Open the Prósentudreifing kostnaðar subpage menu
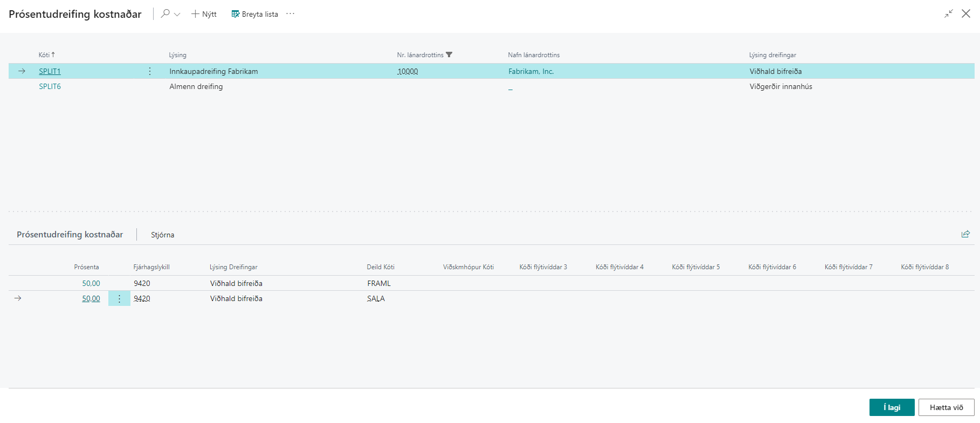980x423 pixels. click(70, 235)
